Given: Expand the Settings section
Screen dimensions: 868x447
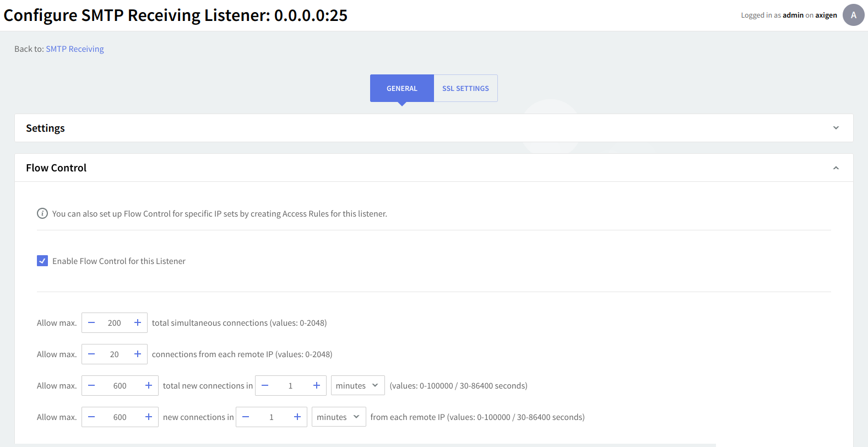Looking at the screenshot, I should [x=836, y=128].
